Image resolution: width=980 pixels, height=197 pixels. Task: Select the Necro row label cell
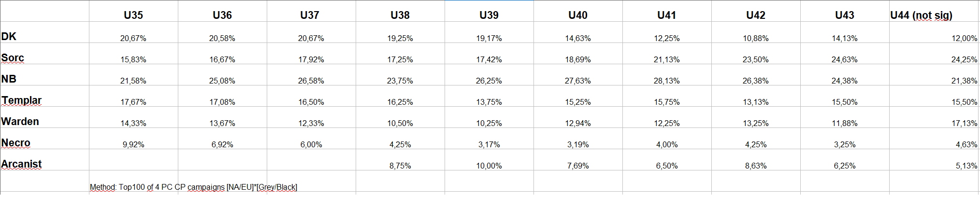(44, 139)
